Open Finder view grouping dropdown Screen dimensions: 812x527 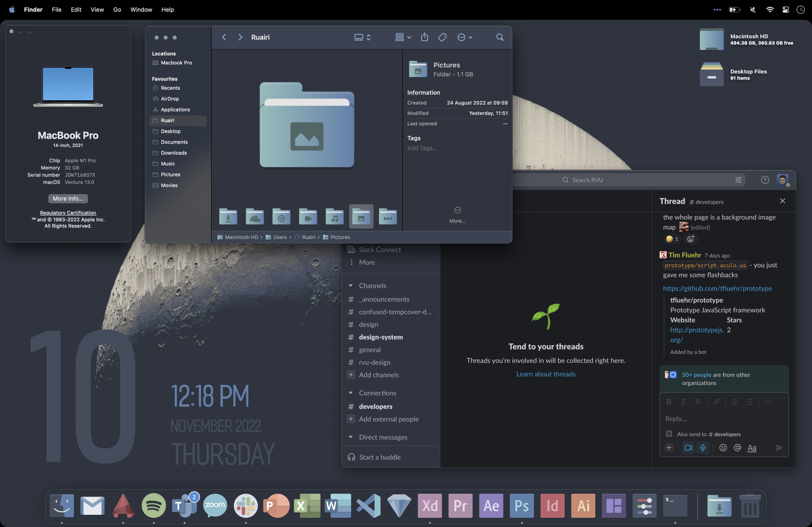tap(403, 37)
